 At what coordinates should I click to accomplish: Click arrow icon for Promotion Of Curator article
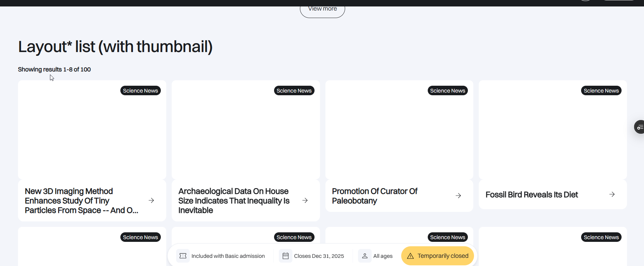[x=458, y=196]
